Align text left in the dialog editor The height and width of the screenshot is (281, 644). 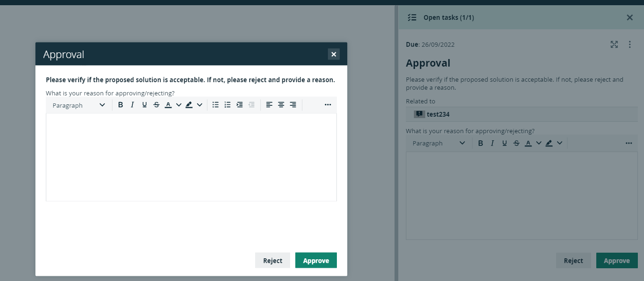(269, 105)
